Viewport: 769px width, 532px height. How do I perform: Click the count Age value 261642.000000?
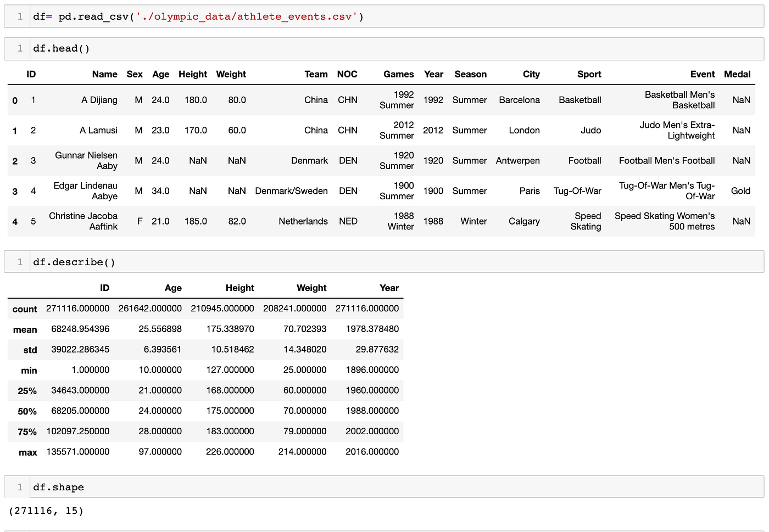click(150, 308)
